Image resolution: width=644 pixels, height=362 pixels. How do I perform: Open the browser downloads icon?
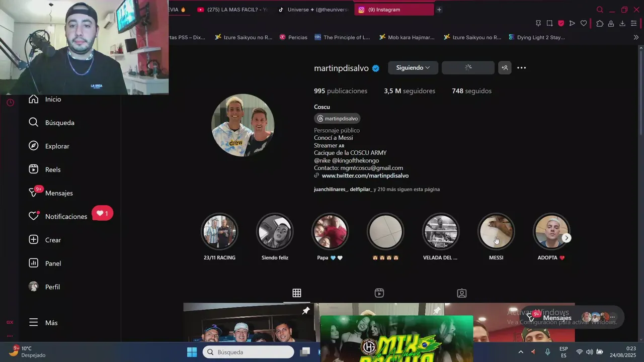[x=622, y=23]
